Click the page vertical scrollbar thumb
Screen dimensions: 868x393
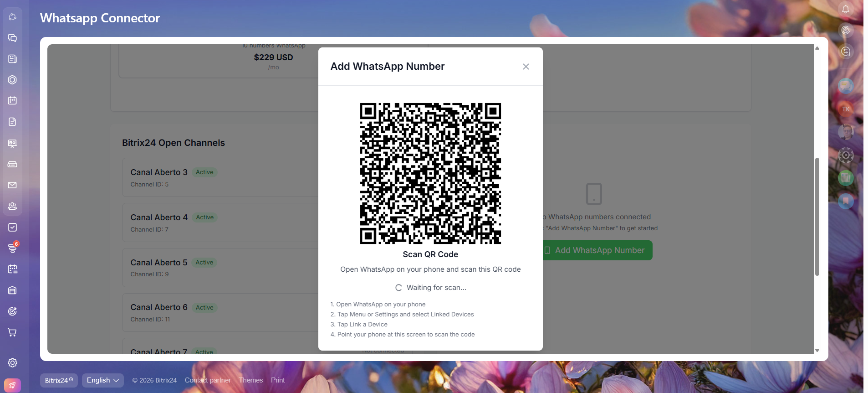click(817, 217)
